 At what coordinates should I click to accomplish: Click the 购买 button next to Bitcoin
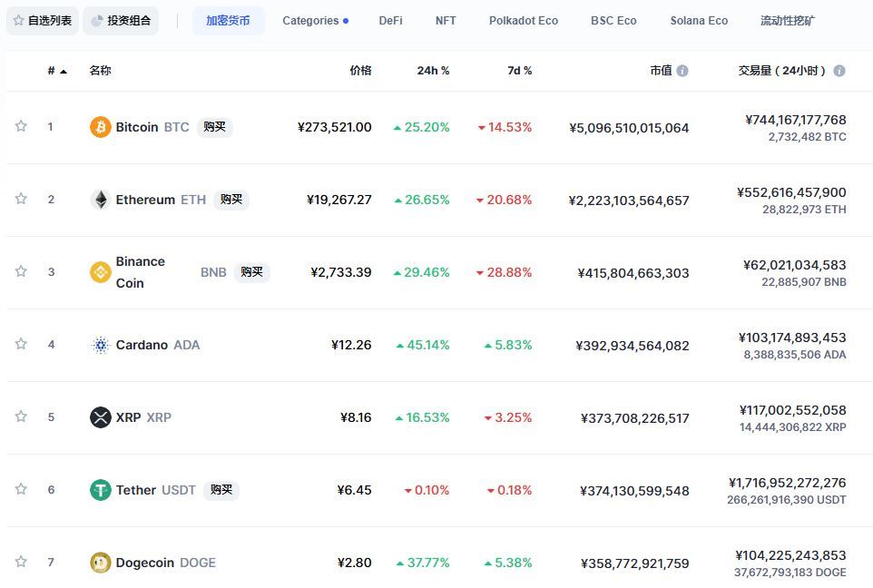tap(215, 127)
